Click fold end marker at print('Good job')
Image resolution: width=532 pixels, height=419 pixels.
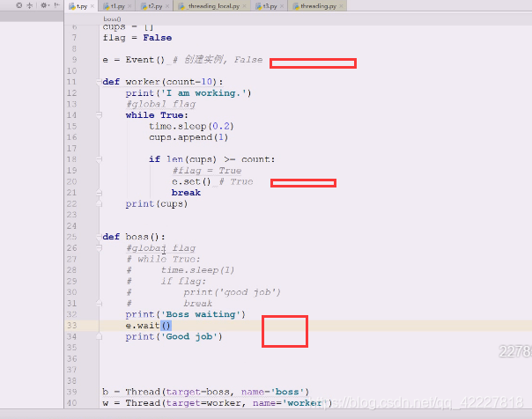coord(99,336)
